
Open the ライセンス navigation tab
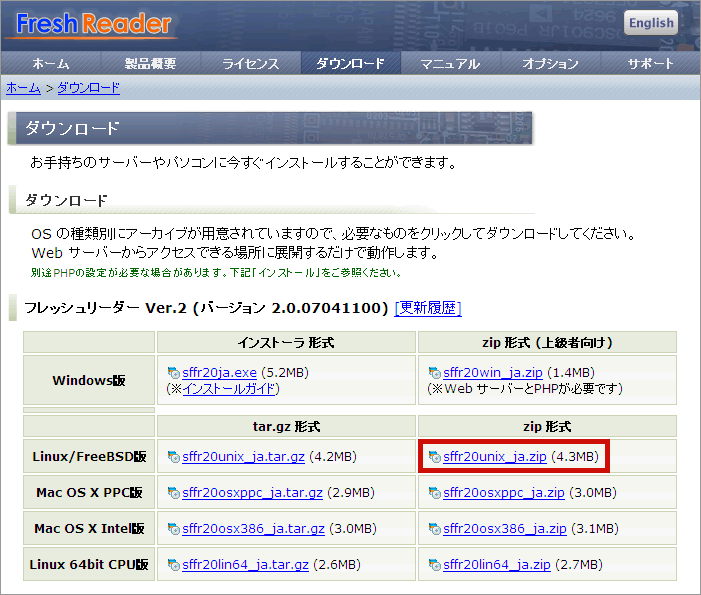251,63
